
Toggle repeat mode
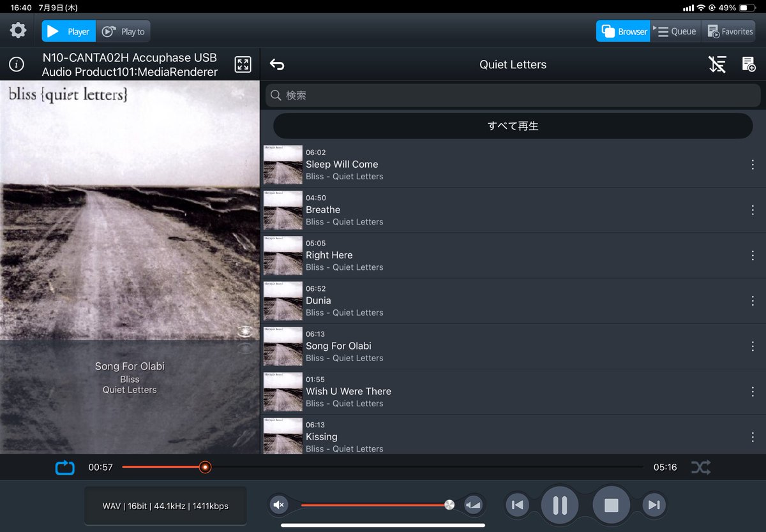(x=65, y=468)
